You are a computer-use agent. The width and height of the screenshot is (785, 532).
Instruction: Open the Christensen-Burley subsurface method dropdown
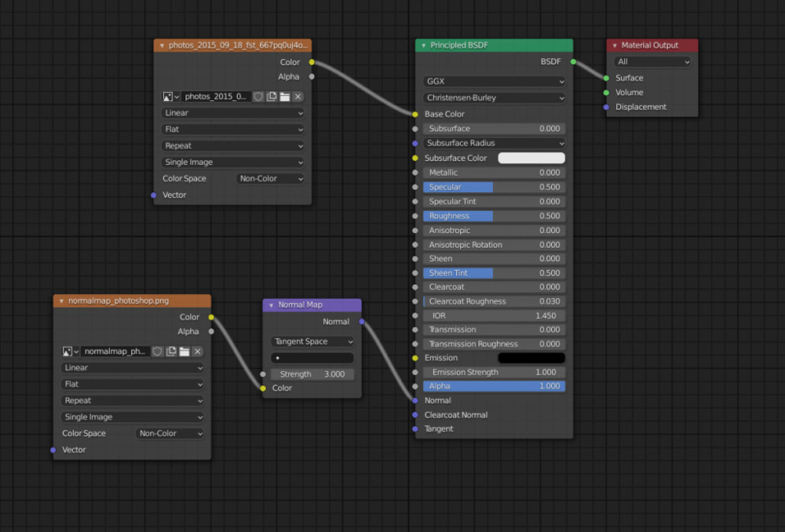(x=493, y=97)
